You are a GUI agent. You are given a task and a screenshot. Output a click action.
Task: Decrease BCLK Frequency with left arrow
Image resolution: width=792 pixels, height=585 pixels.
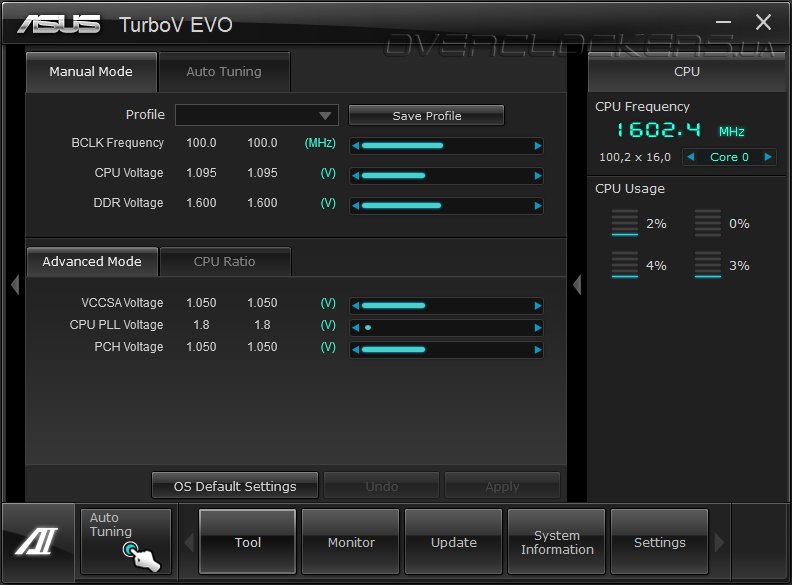[x=356, y=146]
